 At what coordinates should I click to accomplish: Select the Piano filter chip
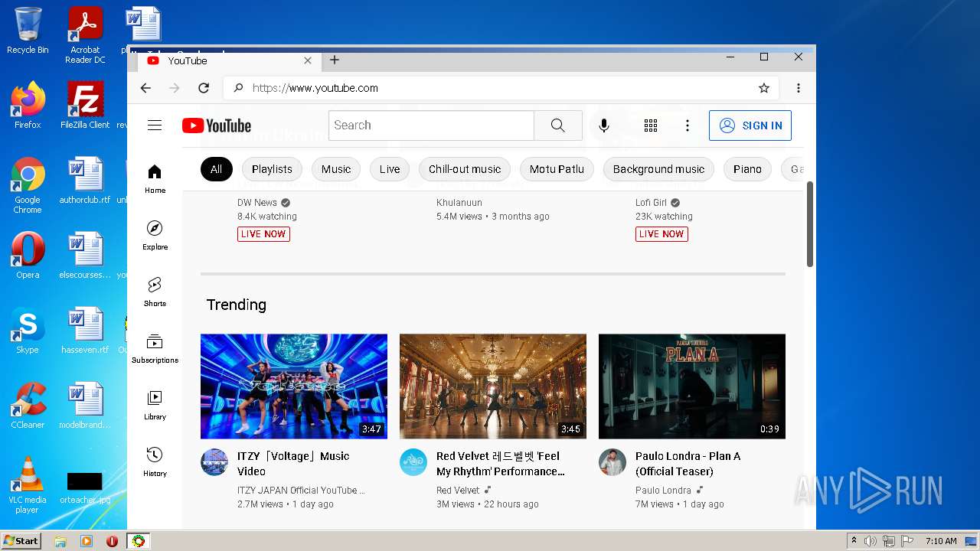point(747,169)
